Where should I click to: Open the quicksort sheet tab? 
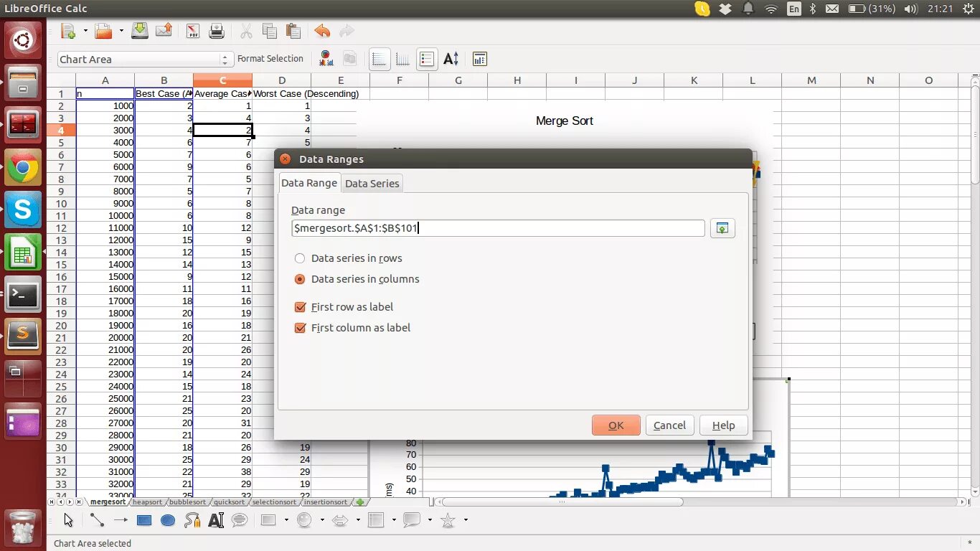tap(229, 502)
